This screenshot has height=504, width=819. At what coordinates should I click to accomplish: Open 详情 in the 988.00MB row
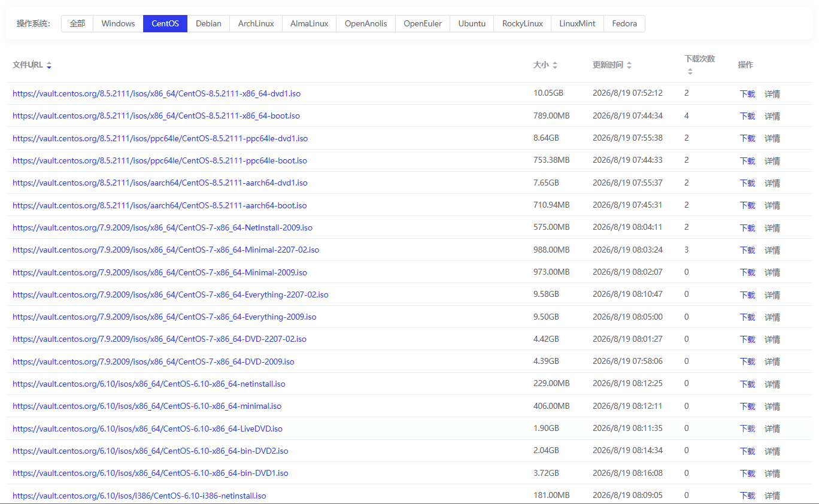pos(772,250)
